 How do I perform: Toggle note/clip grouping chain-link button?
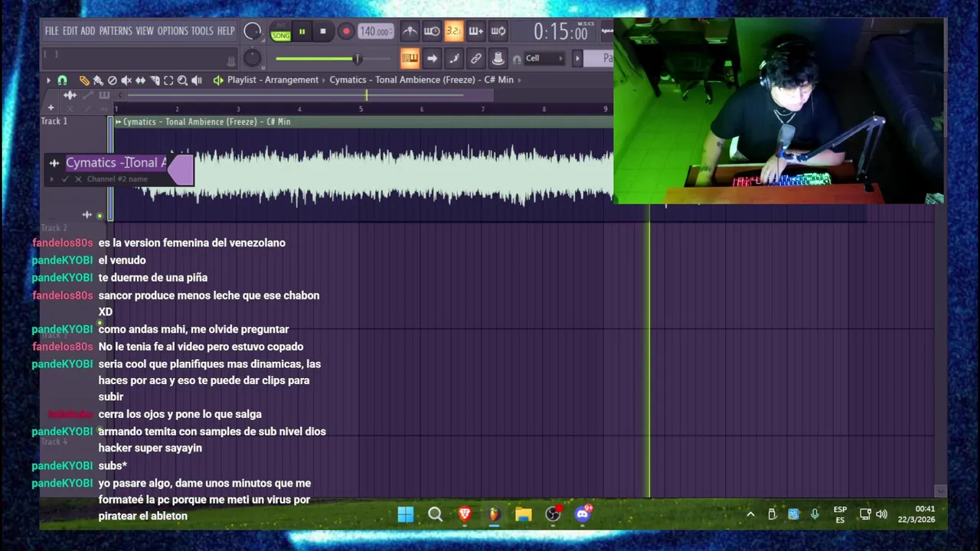pyautogui.click(x=476, y=58)
